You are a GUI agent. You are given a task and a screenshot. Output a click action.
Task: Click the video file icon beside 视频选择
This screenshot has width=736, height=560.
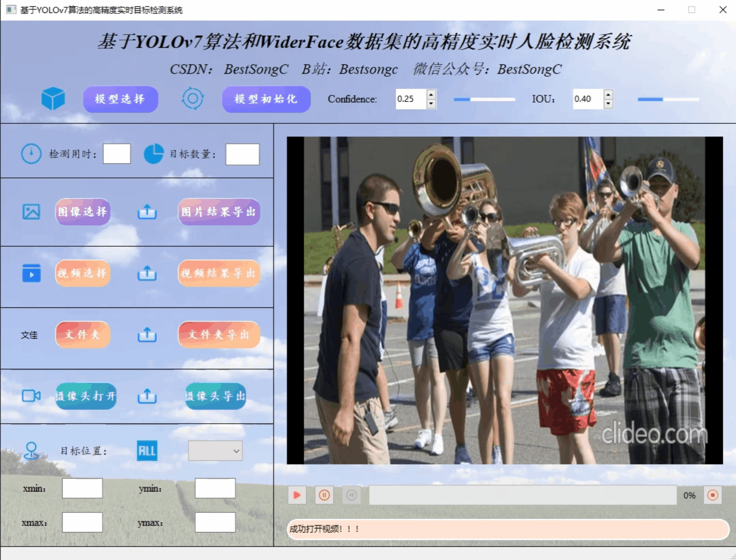click(32, 273)
